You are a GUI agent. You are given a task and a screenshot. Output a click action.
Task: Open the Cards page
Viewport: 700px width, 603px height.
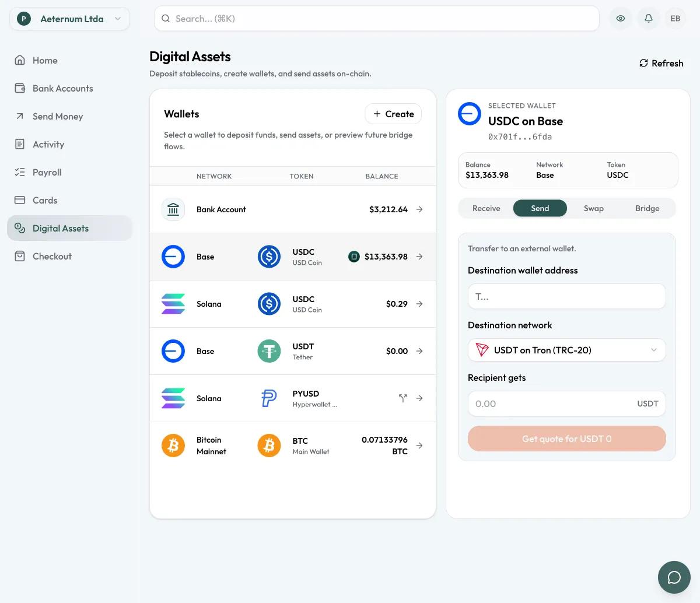pos(70,200)
